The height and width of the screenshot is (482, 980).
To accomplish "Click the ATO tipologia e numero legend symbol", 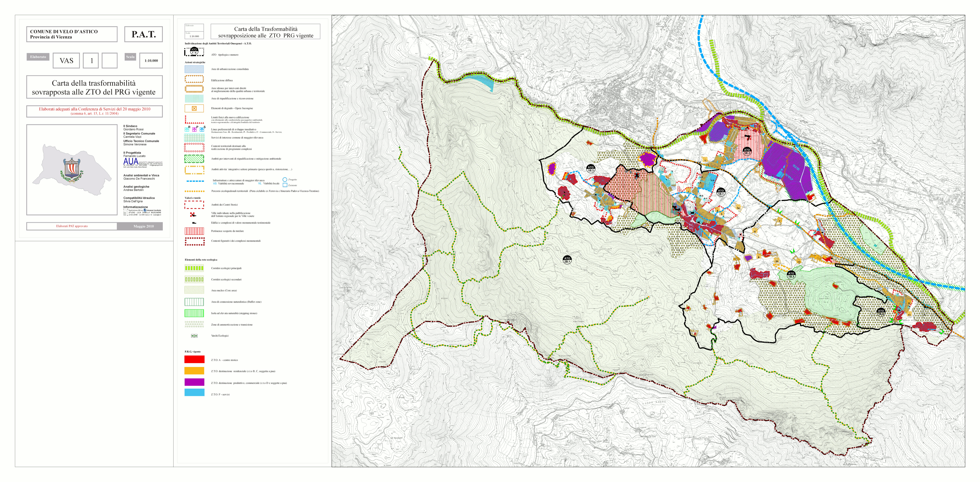I will [x=194, y=52].
